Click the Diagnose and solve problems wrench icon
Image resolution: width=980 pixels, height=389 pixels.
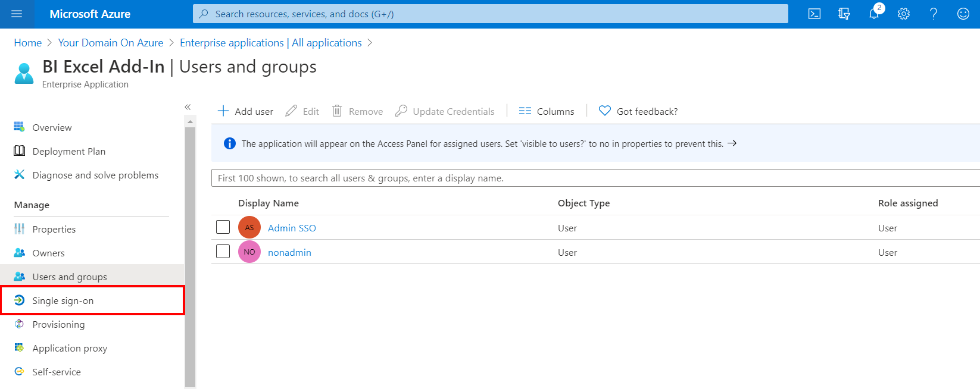click(19, 174)
